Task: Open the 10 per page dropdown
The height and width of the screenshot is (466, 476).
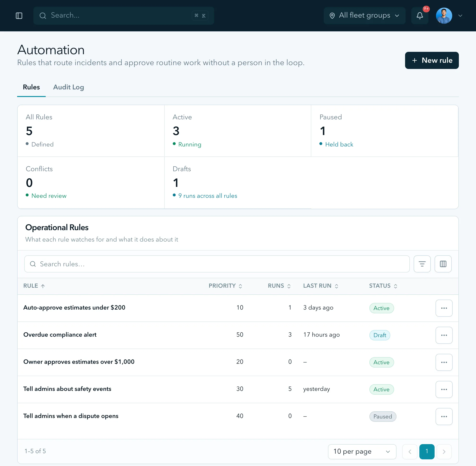Action: pyautogui.click(x=362, y=451)
